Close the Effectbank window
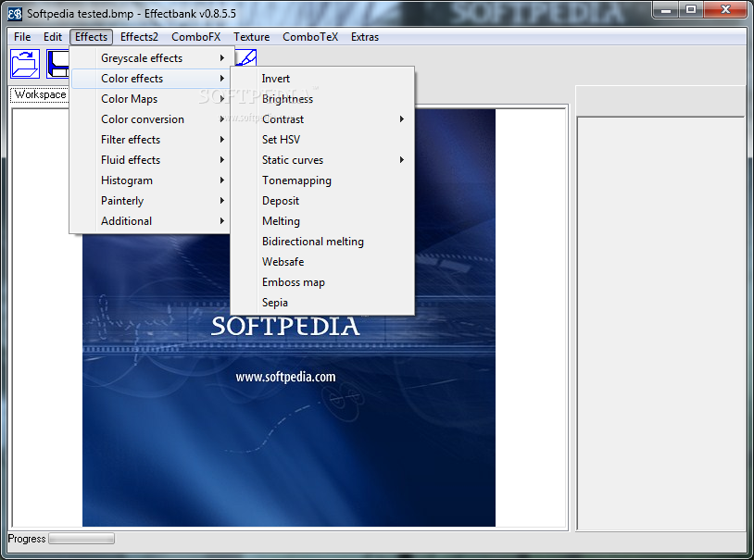This screenshot has width=754, height=560. pos(725,10)
